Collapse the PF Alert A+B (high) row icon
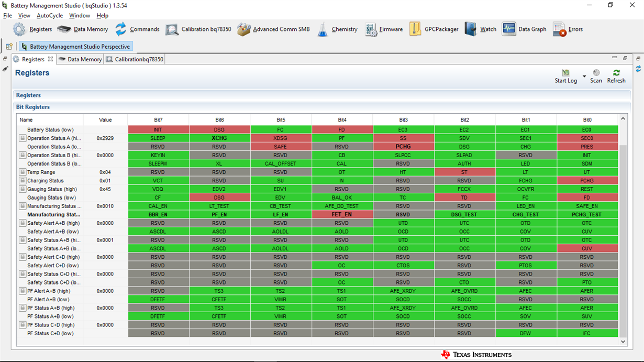The image size is (644, 362). click(23, 291)
